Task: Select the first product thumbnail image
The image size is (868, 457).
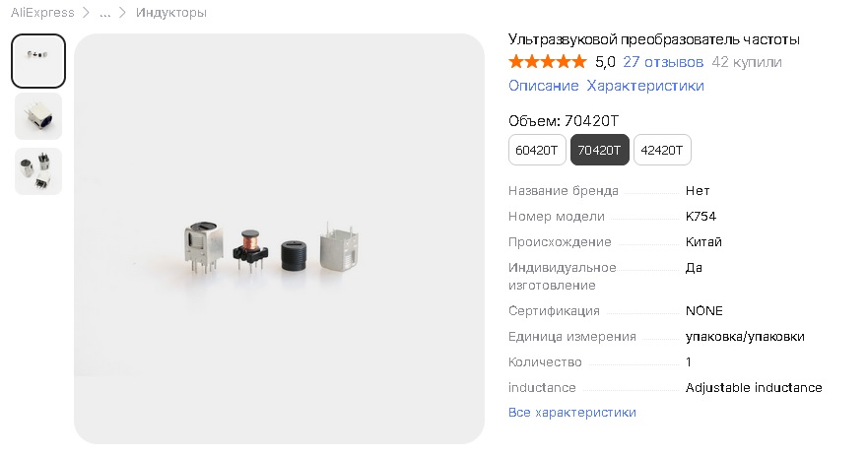Action: [x=38, y=61]
